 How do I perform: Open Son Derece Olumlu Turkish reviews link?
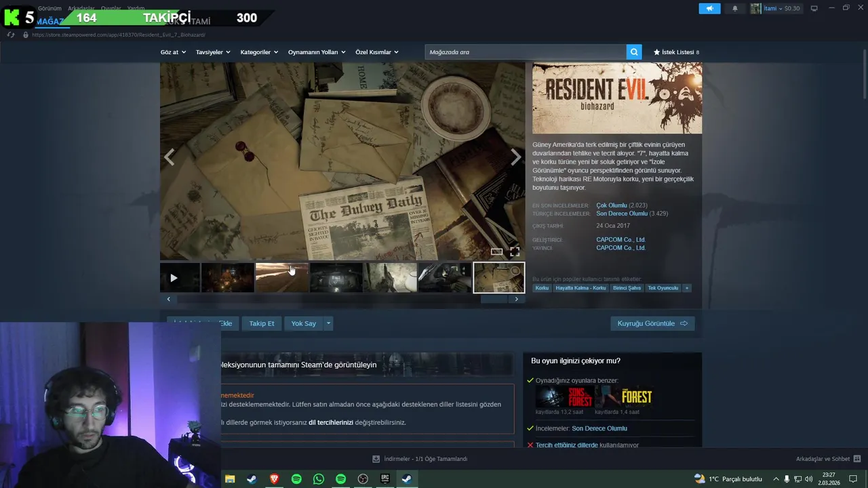(x=622, y=213)
